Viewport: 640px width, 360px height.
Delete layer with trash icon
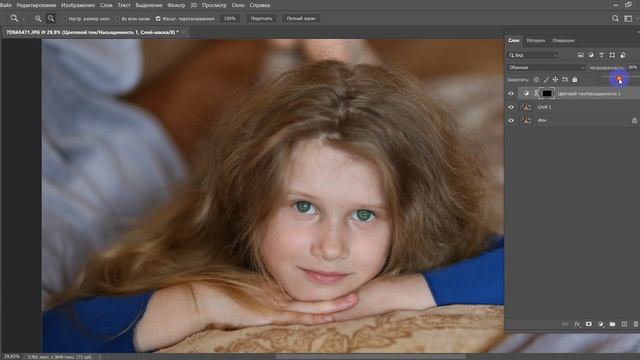click(x=636, y=324)
